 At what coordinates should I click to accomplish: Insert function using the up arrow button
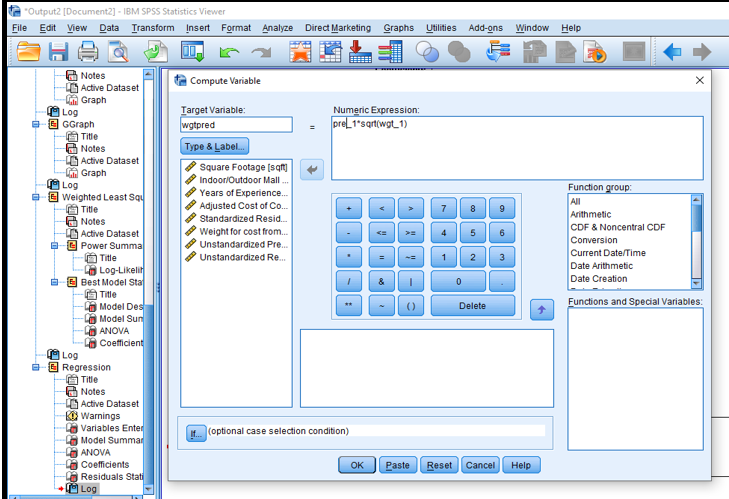coord(541,310)
